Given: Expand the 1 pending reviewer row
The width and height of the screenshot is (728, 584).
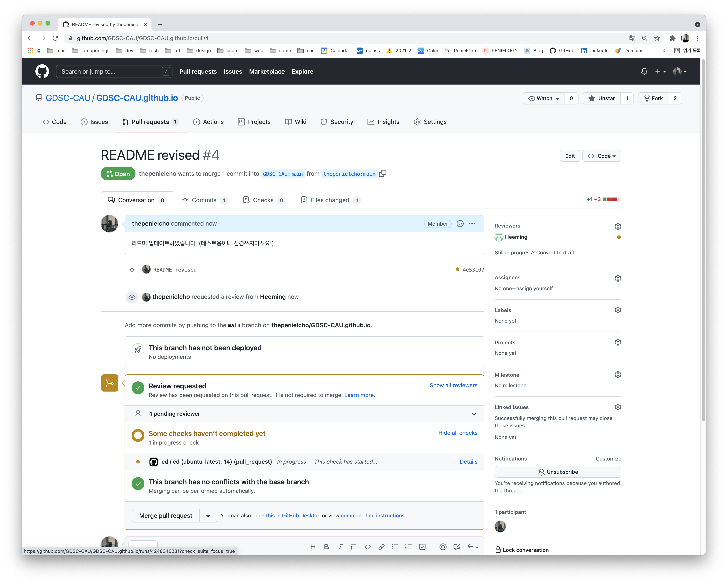Looking at the screenshot, I should [x=305, y=414].
